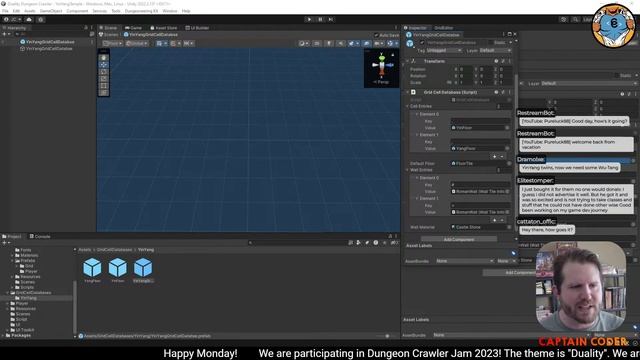Select the YinYang folder in Project tree
Screen dimensions: 640x360
pos(29,298)
